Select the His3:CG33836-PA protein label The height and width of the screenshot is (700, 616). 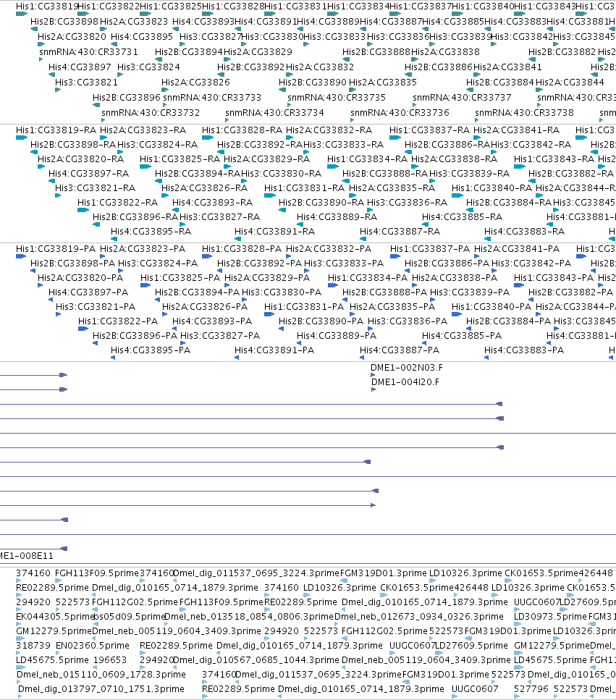(x=408, y=321)
